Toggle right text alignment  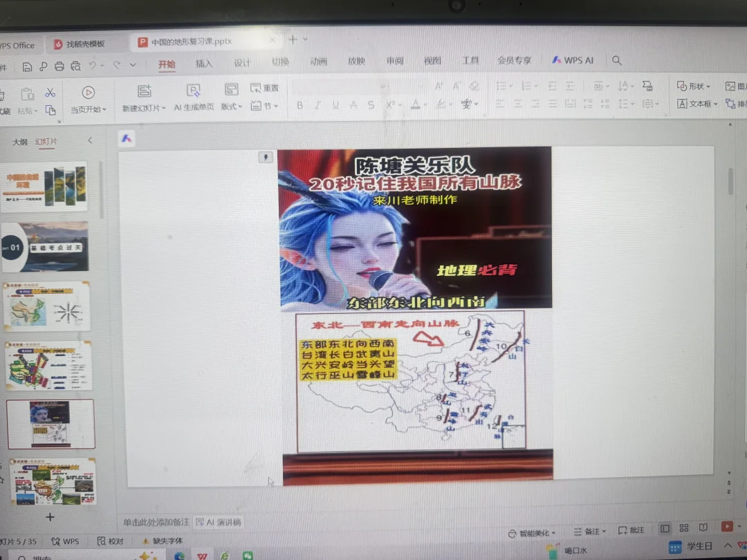pyautogui.click(x=535, y=103)
